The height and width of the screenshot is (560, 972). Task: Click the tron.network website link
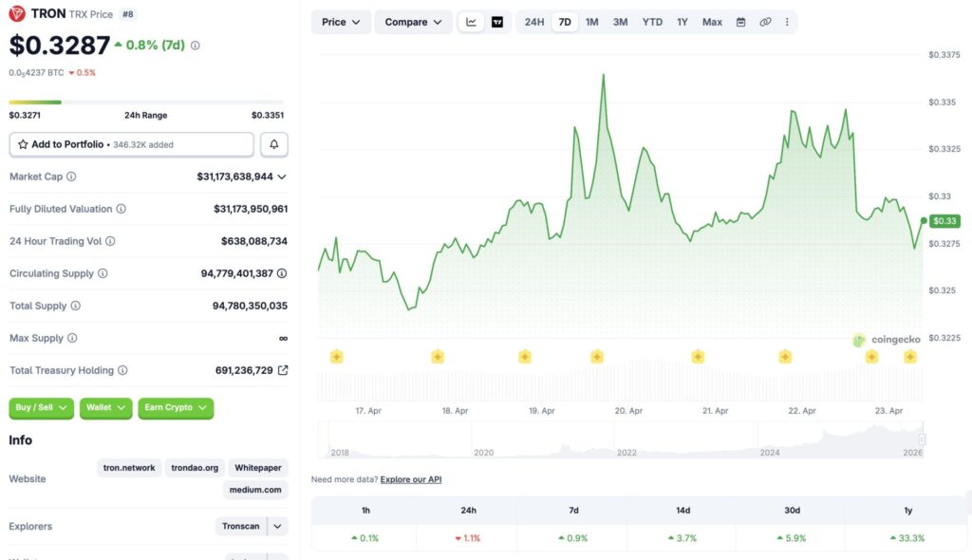pyautogui.click(x=130, y=468)
